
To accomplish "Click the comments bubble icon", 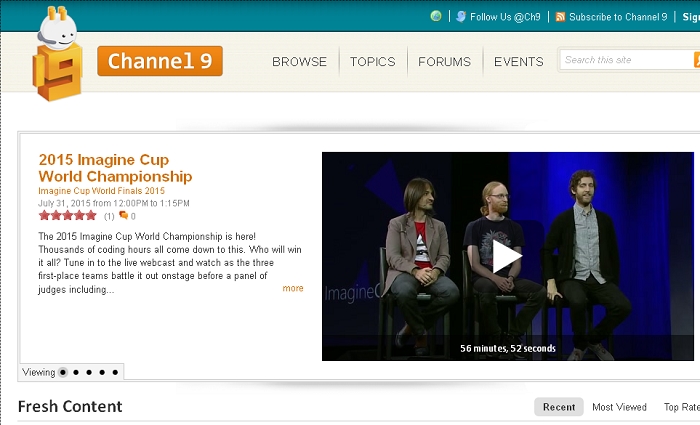I will coord(124,216).
